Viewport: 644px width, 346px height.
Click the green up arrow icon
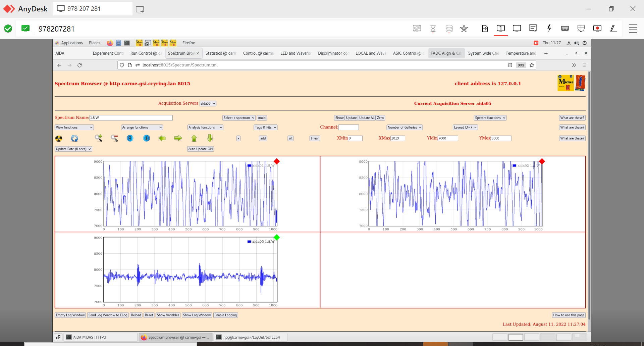click(x=194, y=138)
